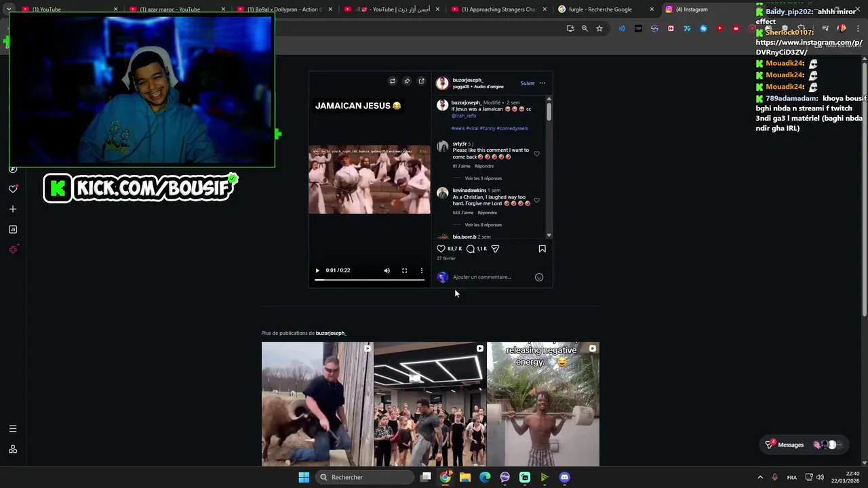Switch to the Bo9al x Dollypran tab
The height and width of the screenshot is (488, 868).
[x=283, y=9]
